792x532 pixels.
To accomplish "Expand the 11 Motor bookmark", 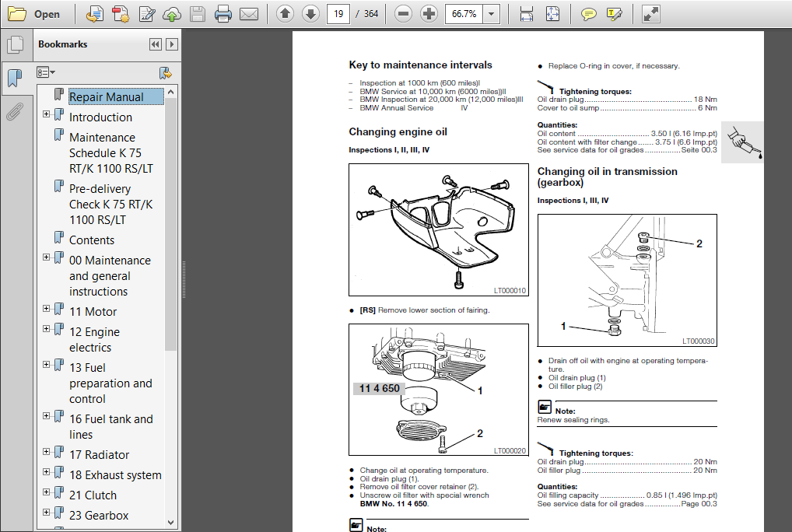I will pyautogui.click(x=47, y=309).
